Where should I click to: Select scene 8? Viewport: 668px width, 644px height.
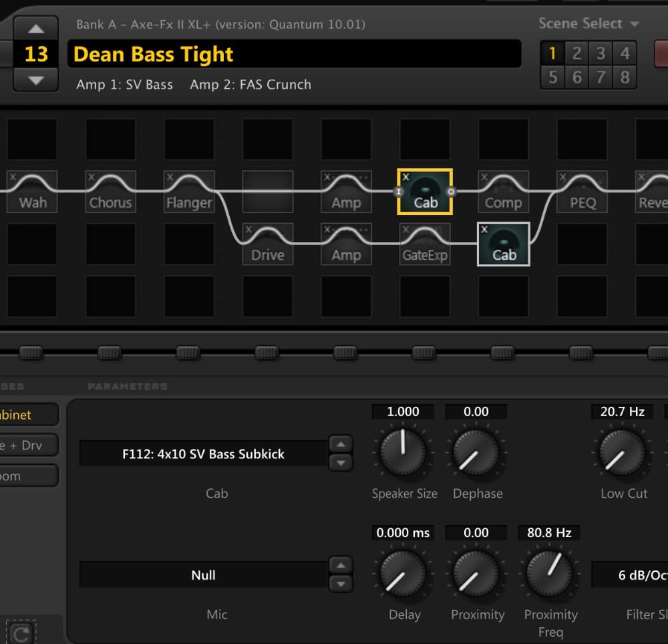pyautogui.click(x=625, y=77)
